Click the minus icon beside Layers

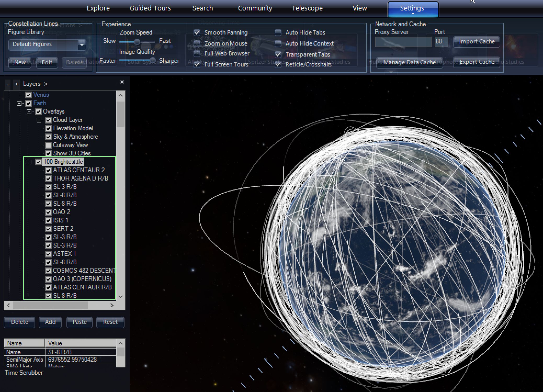8,84
